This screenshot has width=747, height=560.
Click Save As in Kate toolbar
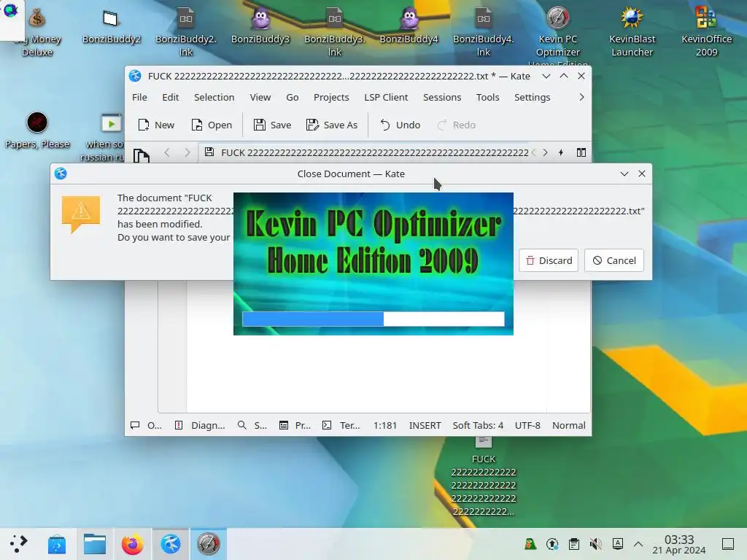coord(332,125)
